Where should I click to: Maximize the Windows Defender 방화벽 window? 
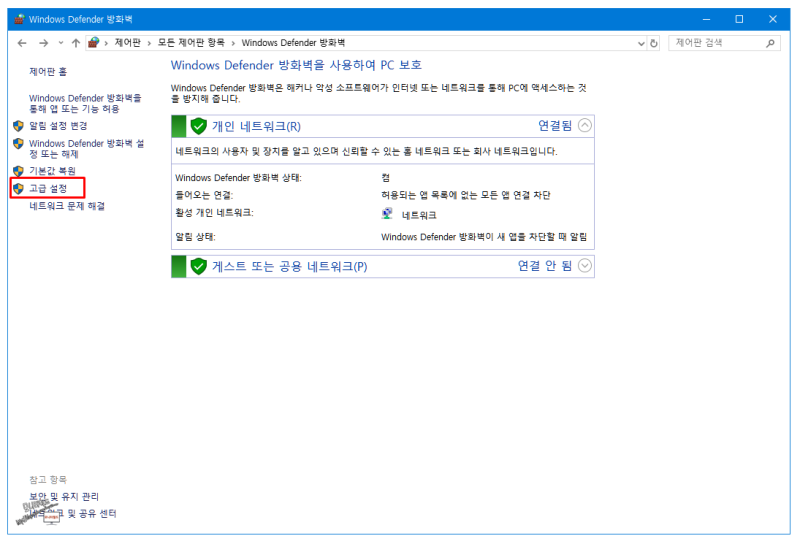739,19
